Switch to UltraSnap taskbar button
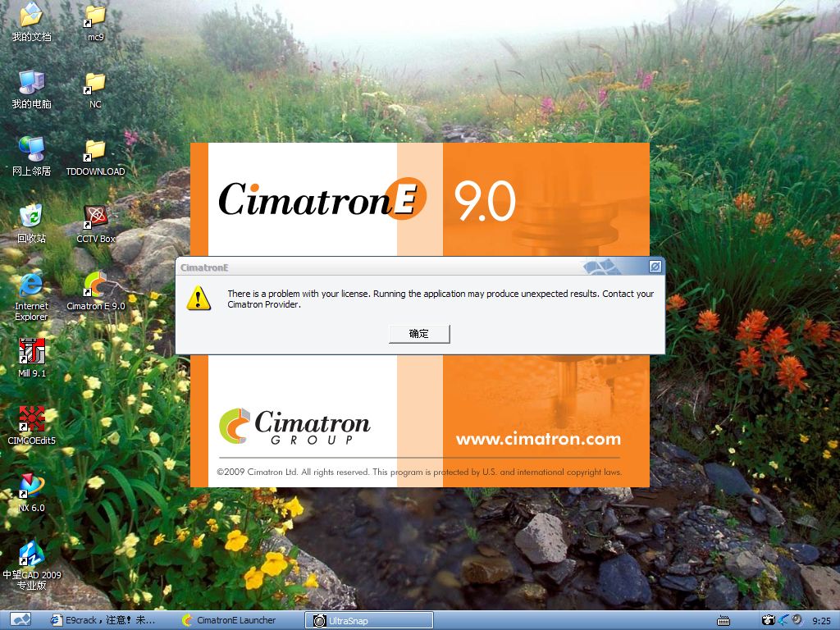The width and height of the screenshot is (840, 630). [368, 620]
